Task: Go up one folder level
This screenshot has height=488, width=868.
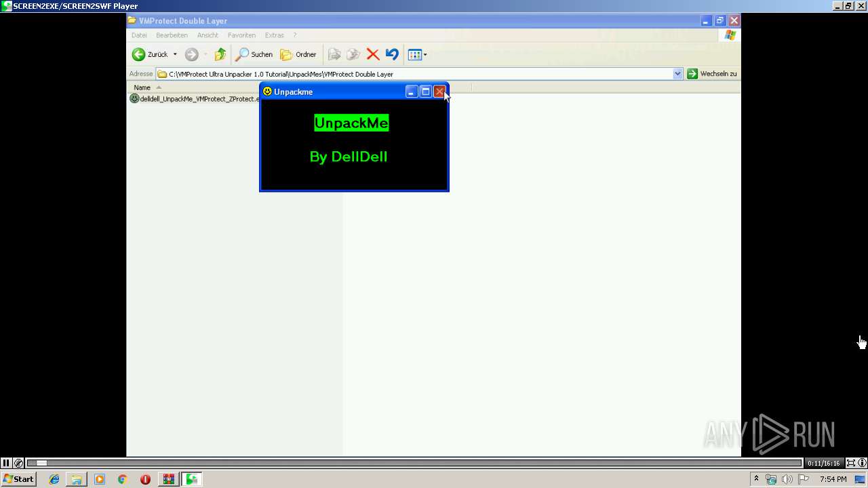Action: [220, 54]
